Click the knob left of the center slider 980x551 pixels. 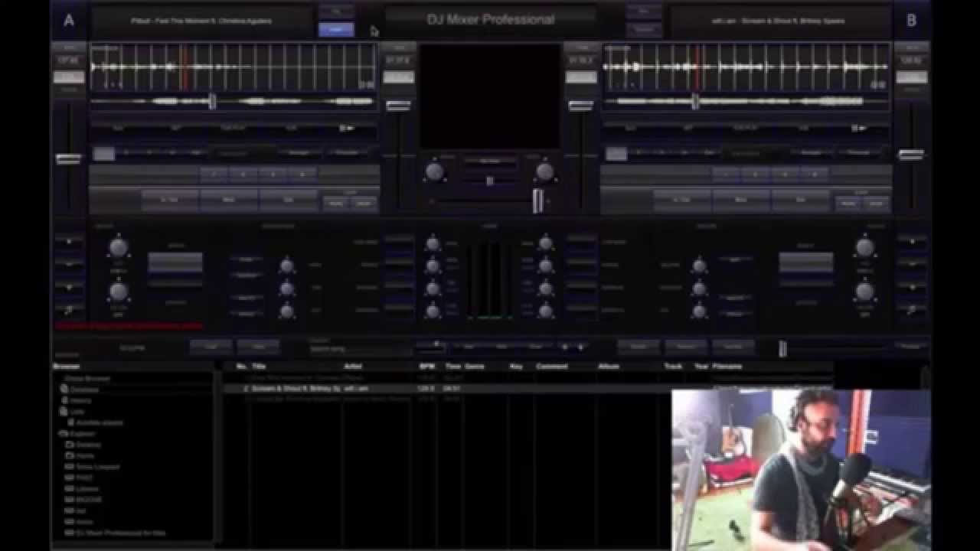pyautogui.click(x=435, y=171)
